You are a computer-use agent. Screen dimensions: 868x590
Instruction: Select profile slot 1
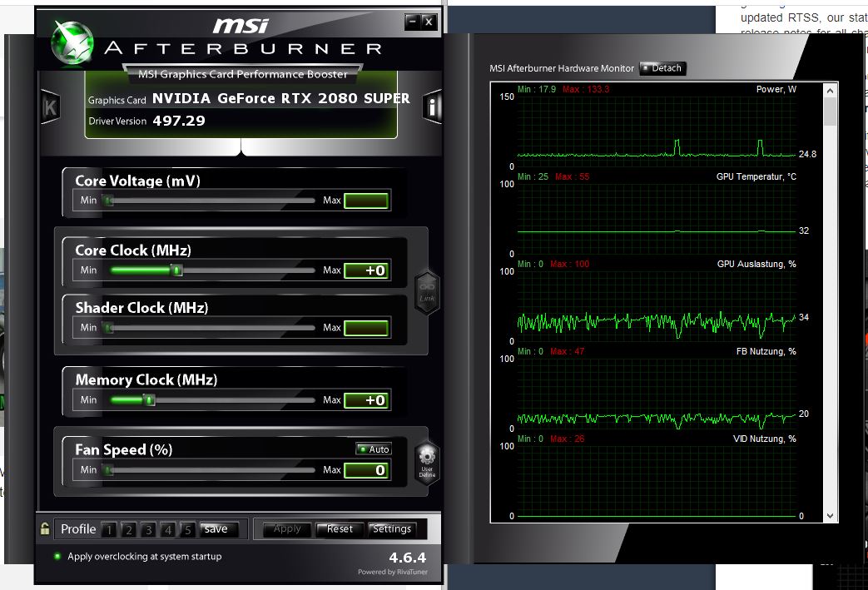(109, 530)
